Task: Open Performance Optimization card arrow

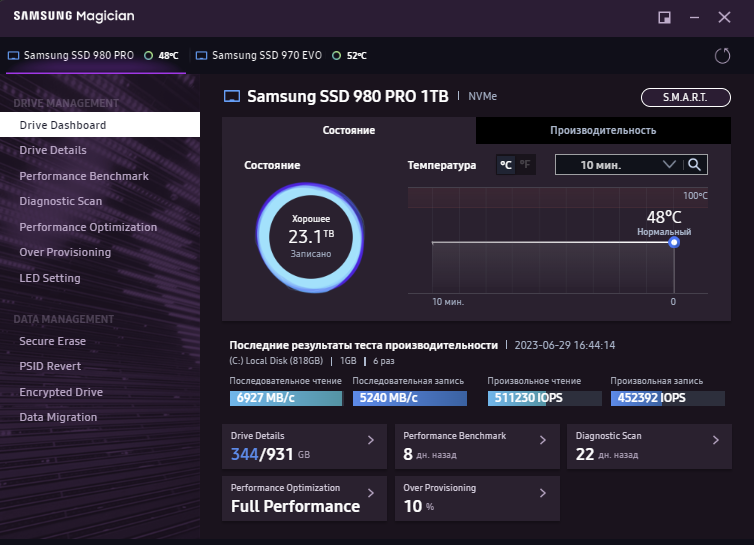Action: pos(371,493)
